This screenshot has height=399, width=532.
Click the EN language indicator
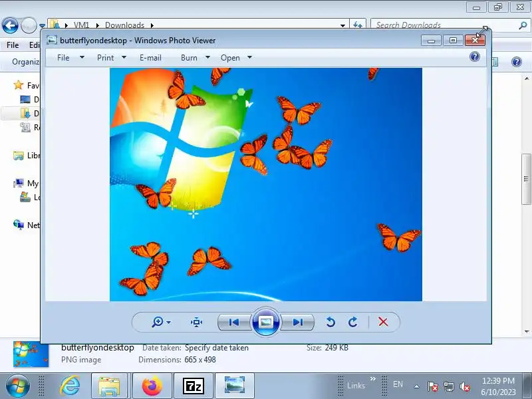(398, 384)
